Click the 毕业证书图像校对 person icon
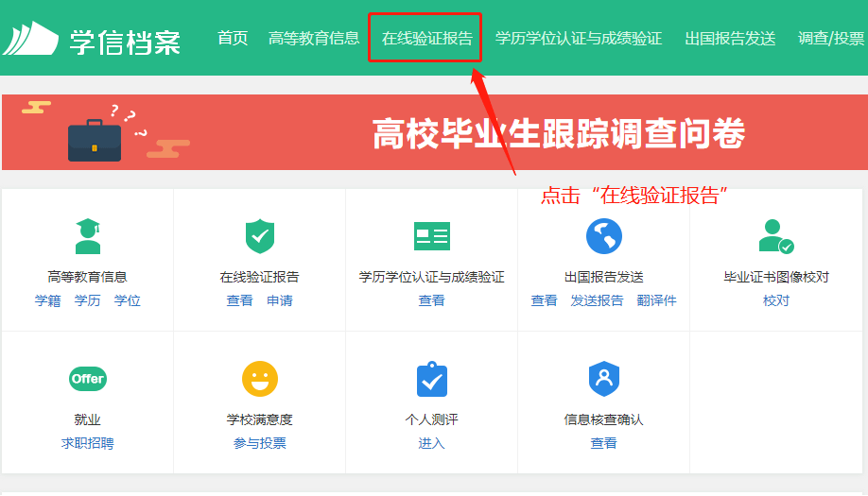This screenshot has height=496, width=868. point(775,236)
